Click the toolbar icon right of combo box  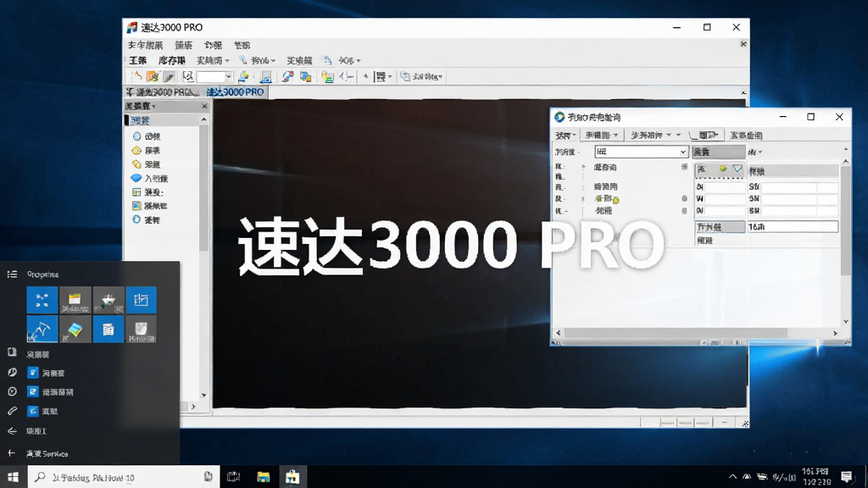coord(243,76)
